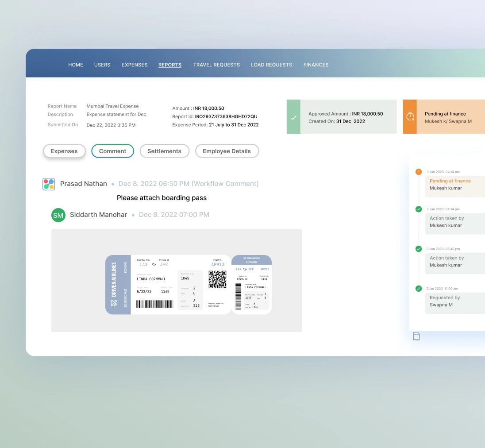Open the Travel Requests menu item

pos(216,65)
